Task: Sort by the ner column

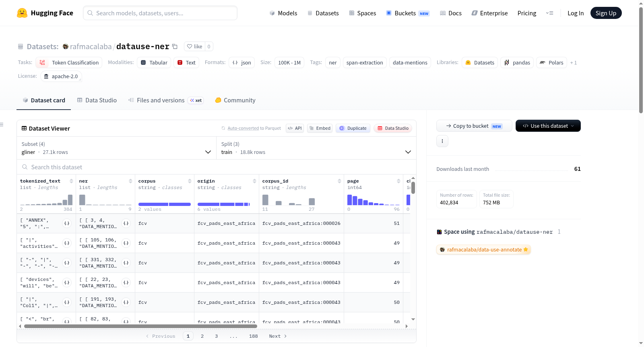Action: tap(130, 181)
